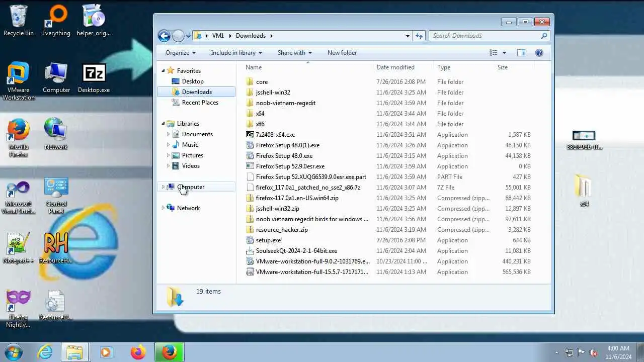Select the VMware-workstation-full-15.5.7 installer
Image resolution: width=644 pixels, height=362 pixels.
(x=388, y=272)
